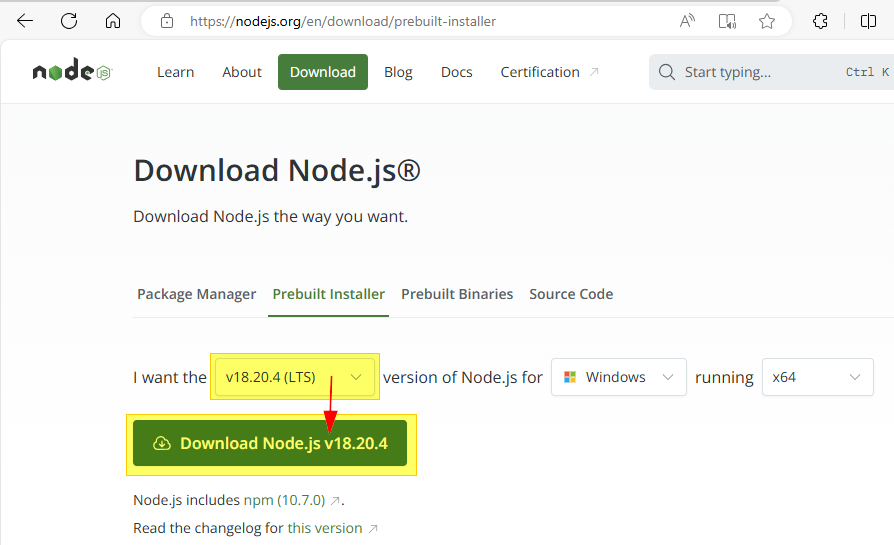The height and width of the screenshot is (545, 894).
Task: Open the npm (10.7.0) link
Action: [x=285, y=500]
